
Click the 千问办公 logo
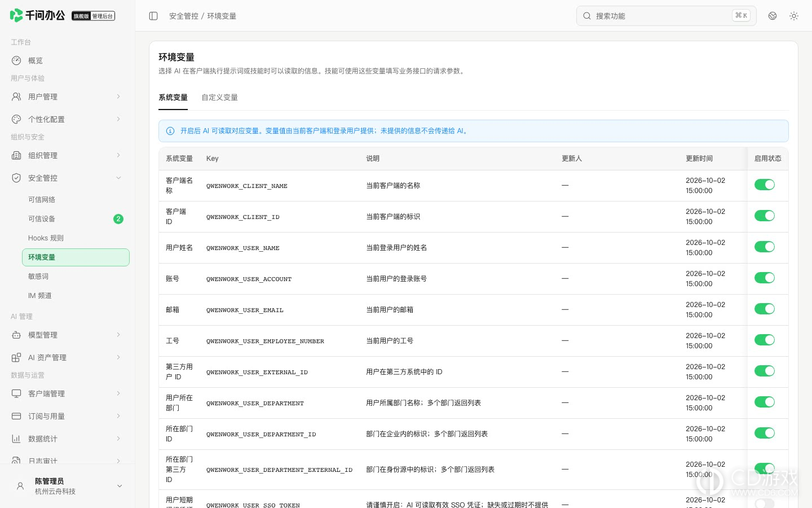click(x=37, y=15)
